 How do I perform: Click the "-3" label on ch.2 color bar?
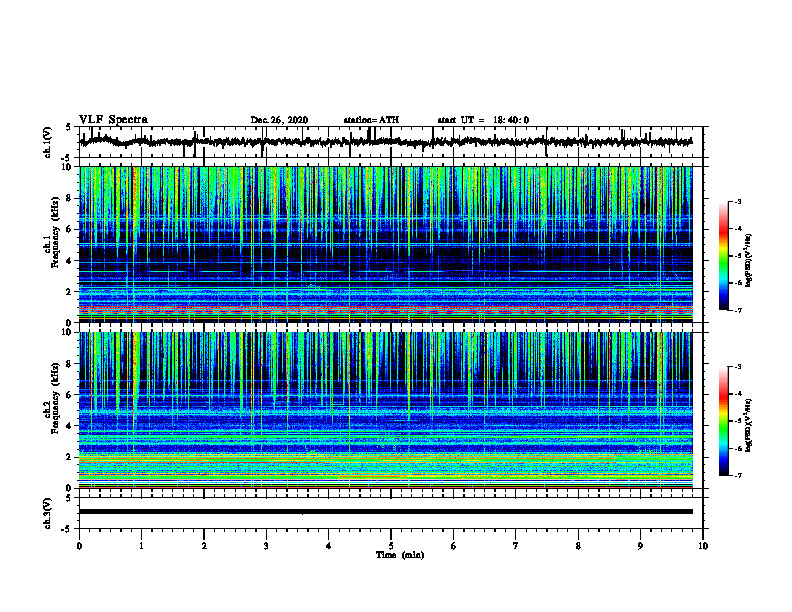[x=738, y=367]
